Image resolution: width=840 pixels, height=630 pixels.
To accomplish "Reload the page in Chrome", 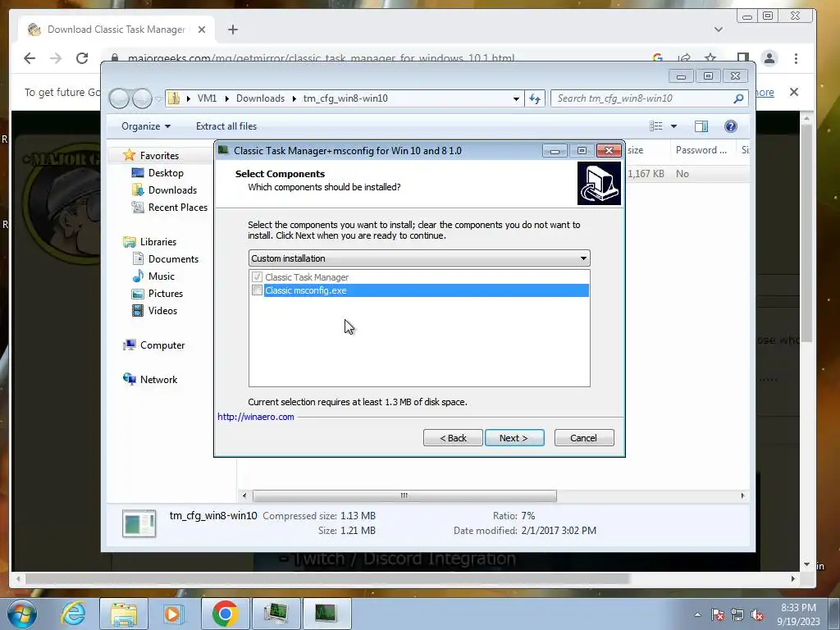I will click(82, 58).
